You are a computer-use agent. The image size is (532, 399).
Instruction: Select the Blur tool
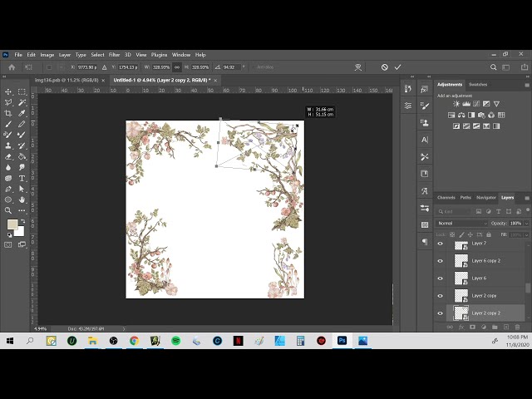tap(8, 167)
